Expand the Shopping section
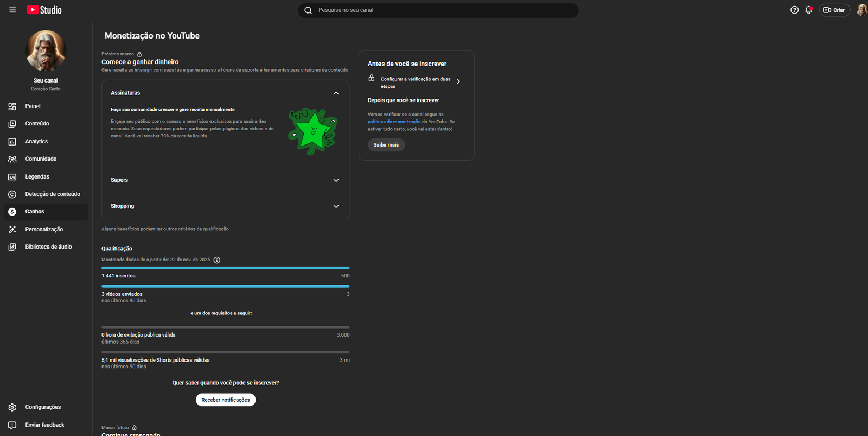 pos(336,206)
